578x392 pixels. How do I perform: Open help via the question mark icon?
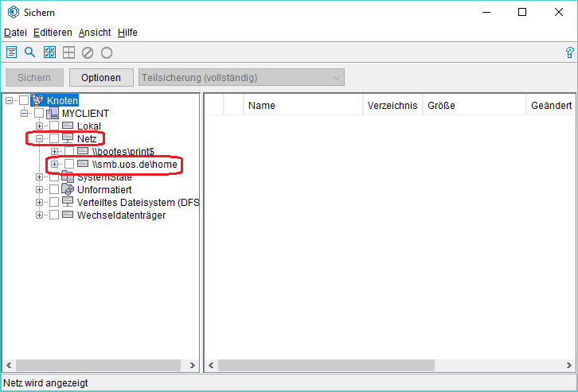pos(569,52)
